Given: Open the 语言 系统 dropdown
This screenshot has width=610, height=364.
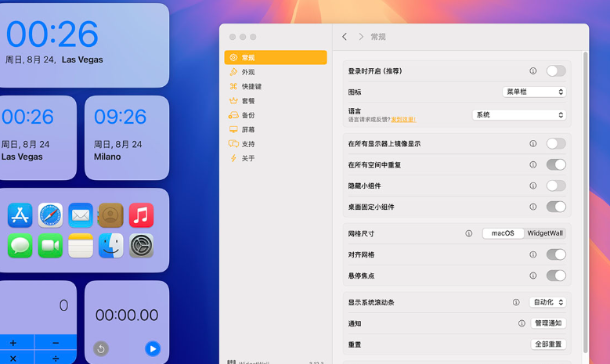Looking at the screenshot, I should 519,115.
